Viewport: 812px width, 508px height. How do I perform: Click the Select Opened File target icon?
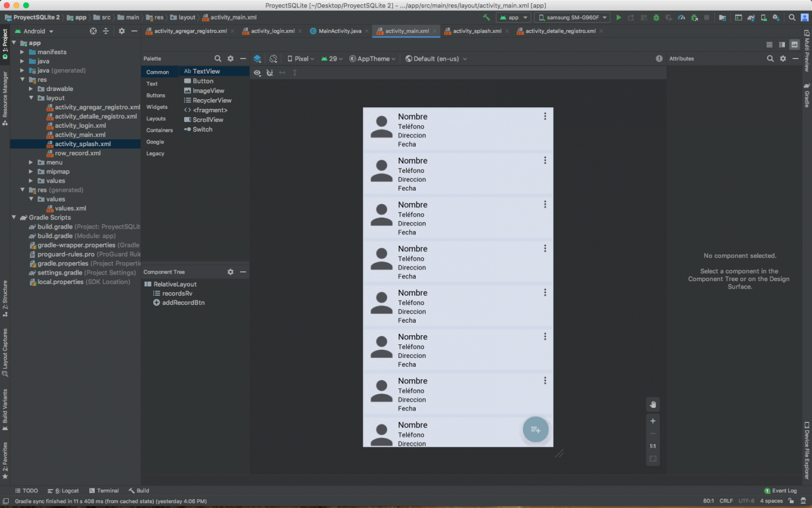tap(93, 31)
